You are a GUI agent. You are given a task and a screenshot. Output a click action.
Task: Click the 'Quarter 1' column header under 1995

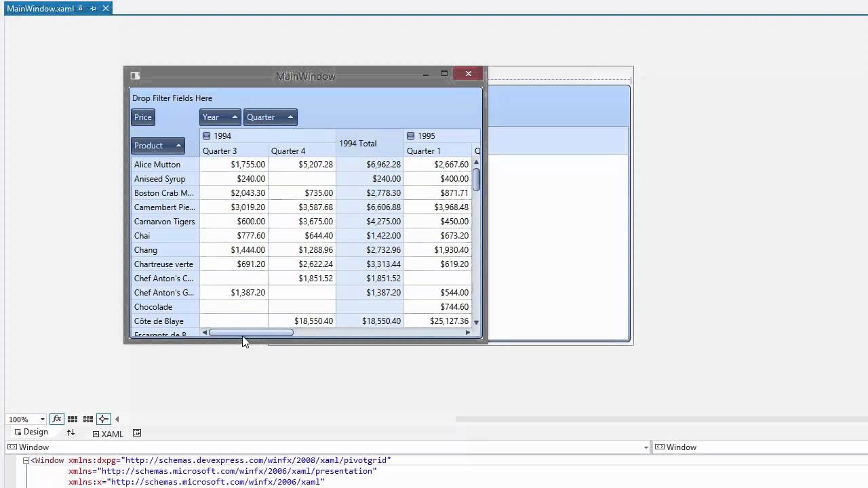(437, 150)
